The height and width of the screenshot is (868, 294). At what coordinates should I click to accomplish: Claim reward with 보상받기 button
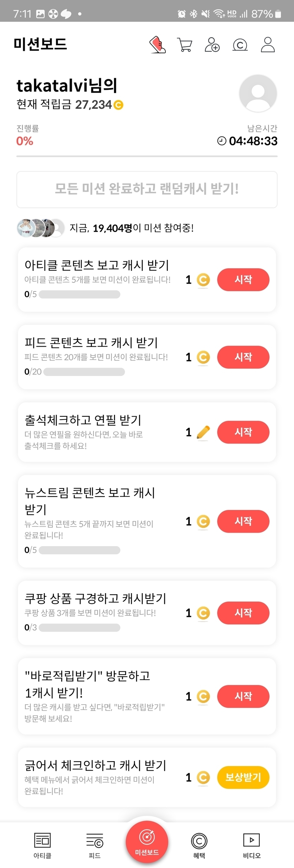point(243,777)
